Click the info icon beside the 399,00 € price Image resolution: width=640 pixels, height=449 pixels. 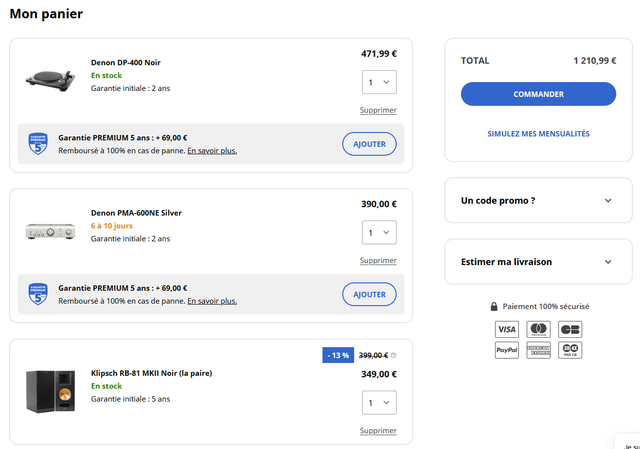click(x=393, y=355)
